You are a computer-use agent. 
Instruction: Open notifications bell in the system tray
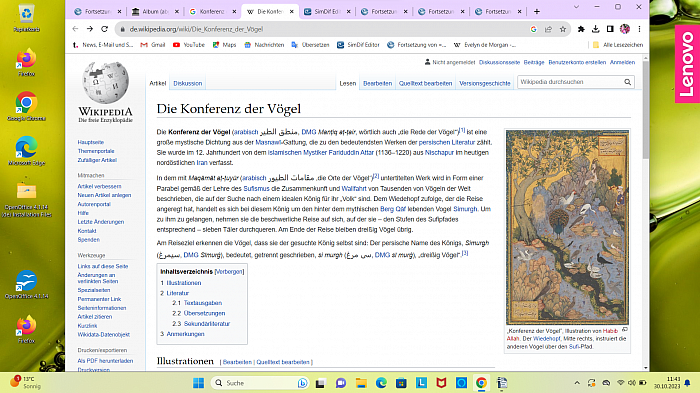pos(688,383)
